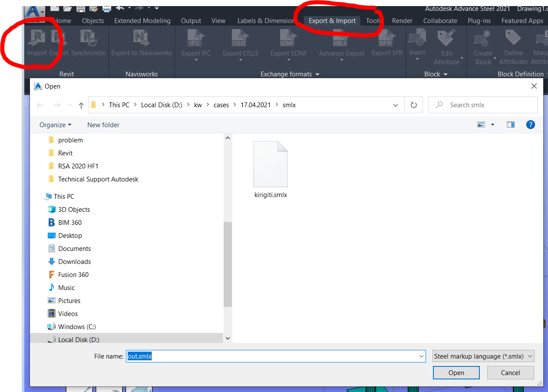Screen dimensions: 548x392
Task: Expand the Exchange formats panel dropdown
Action: point(317,74)
